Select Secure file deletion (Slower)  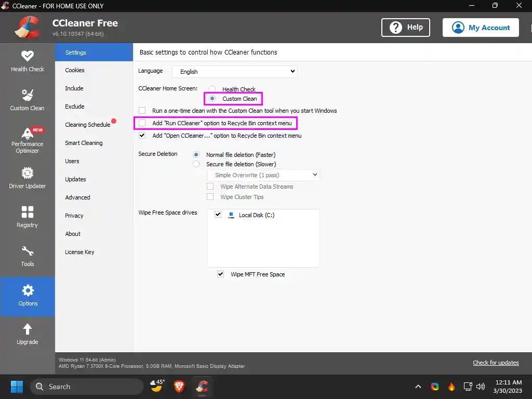pyautogui.click(x=196, y=164)
